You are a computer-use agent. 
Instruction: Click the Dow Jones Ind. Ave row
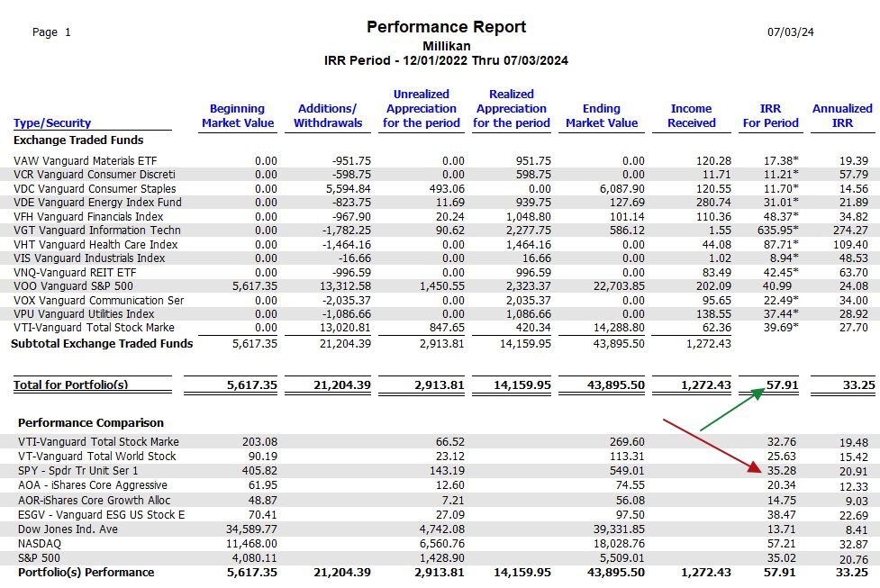coord(440,529)
